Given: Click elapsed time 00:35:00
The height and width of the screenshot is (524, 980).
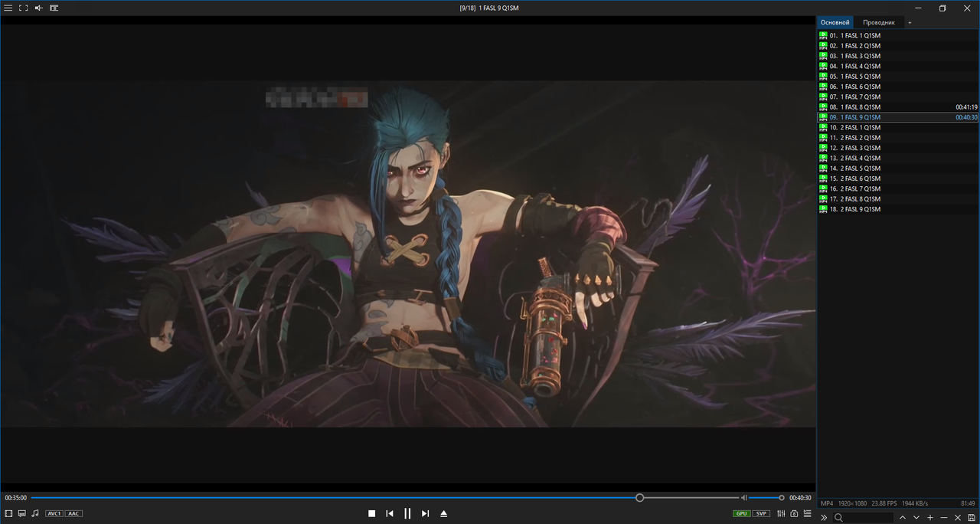Looking at the screenshot, I should point(15,498).
